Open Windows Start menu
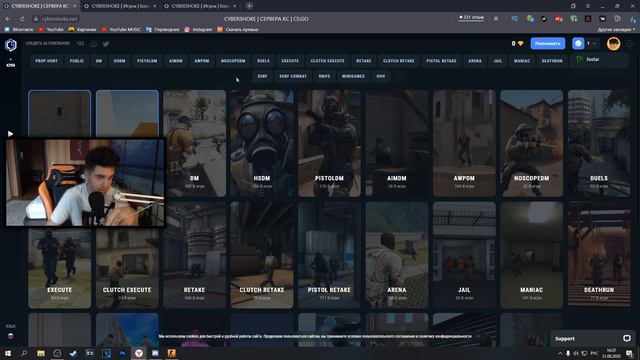This screenshot has height=360, width=640. 8,353
